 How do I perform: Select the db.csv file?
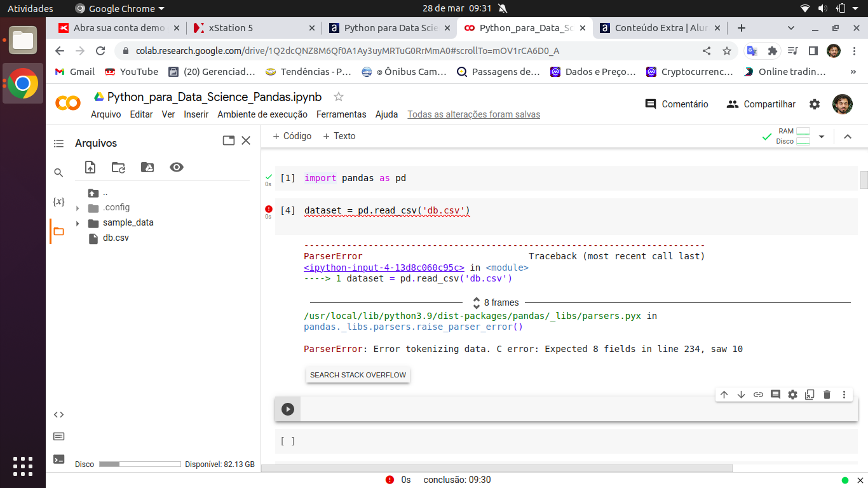[x=116, y=238]
